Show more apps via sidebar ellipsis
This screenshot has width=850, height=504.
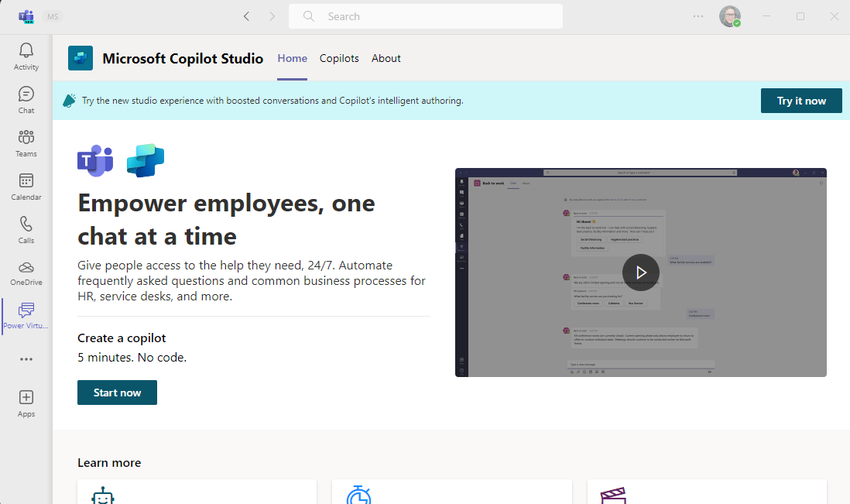click(x=26, y=359)
